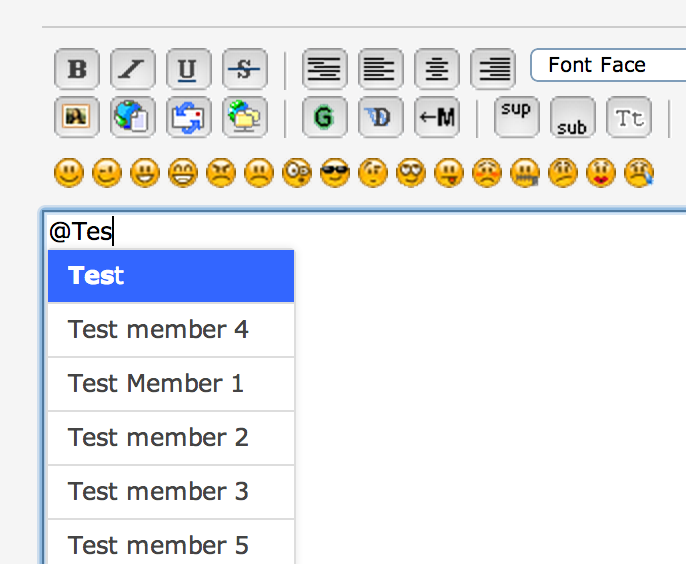Image resolution: width=686 pixels, height=564 pixels.
Task: Select highlighted 'Test' mention suggestion
Action: coord(171,276)
